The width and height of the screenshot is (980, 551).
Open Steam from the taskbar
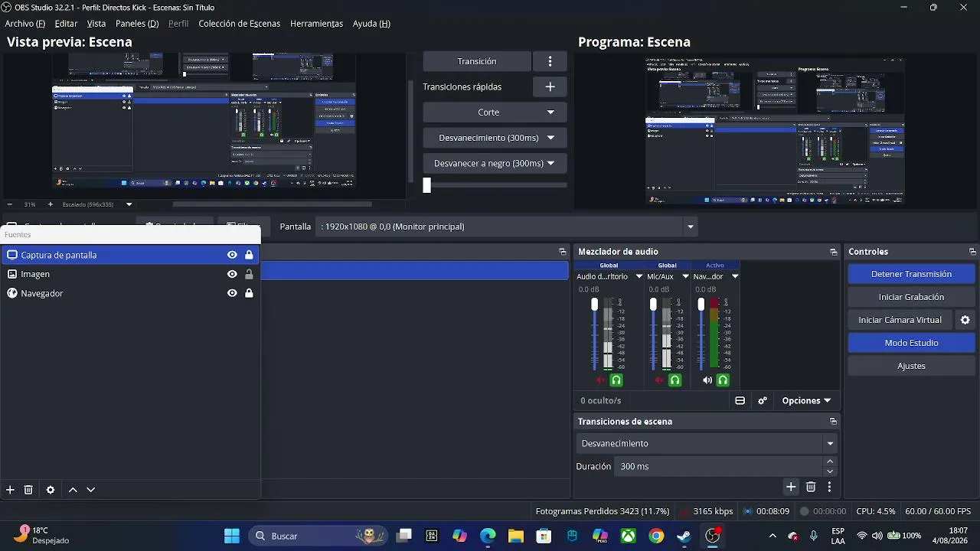pos(684,536)
